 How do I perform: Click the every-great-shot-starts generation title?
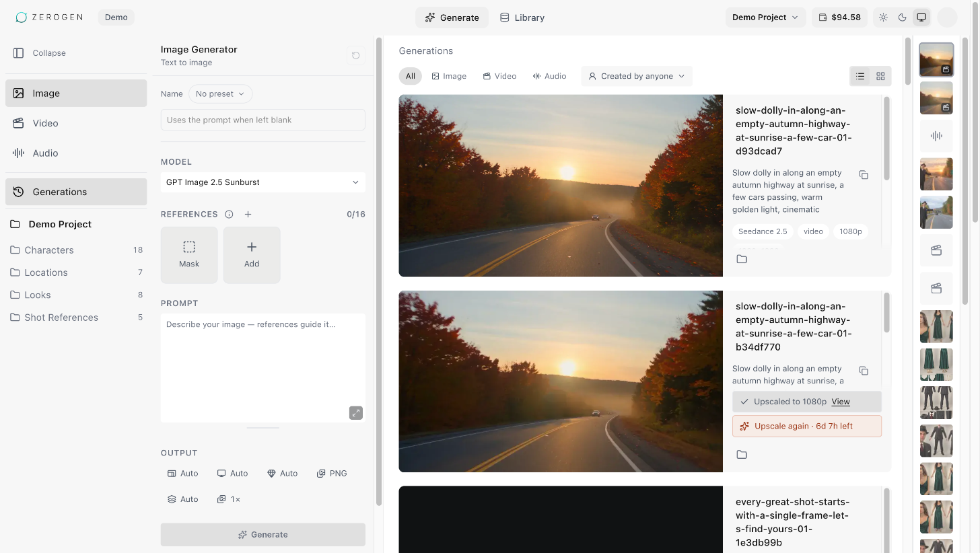pyautogui.click(x=793, y=522)
